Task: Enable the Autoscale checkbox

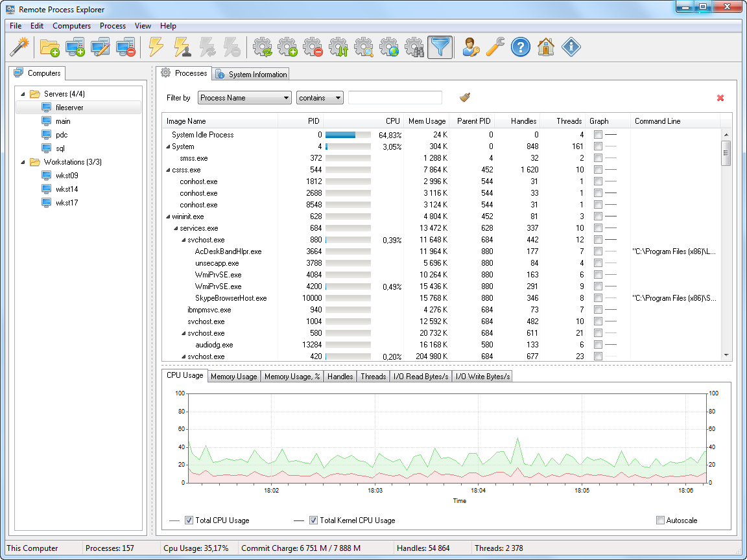Action: coord(660,520)
